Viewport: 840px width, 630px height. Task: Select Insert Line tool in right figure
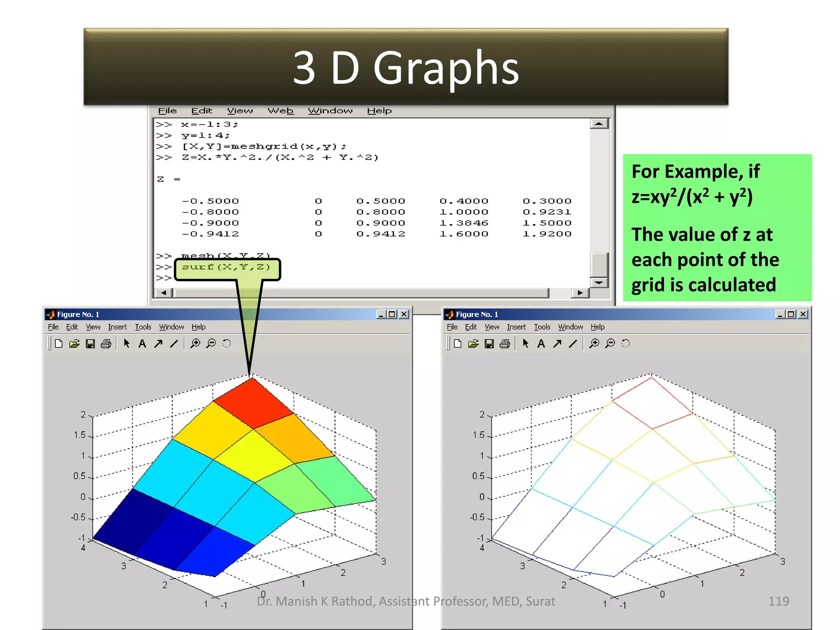click(x=573, y=344)
